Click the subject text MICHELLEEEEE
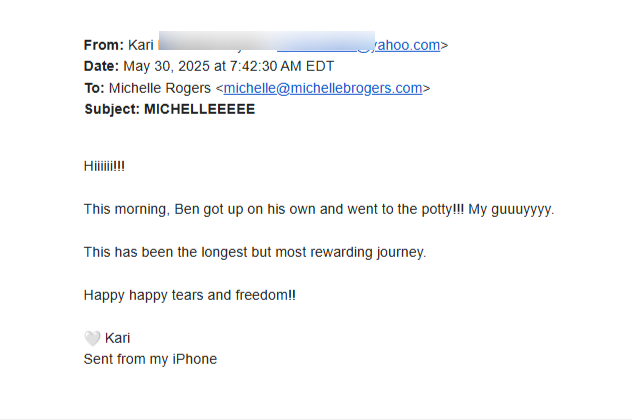 click(199, 109)
